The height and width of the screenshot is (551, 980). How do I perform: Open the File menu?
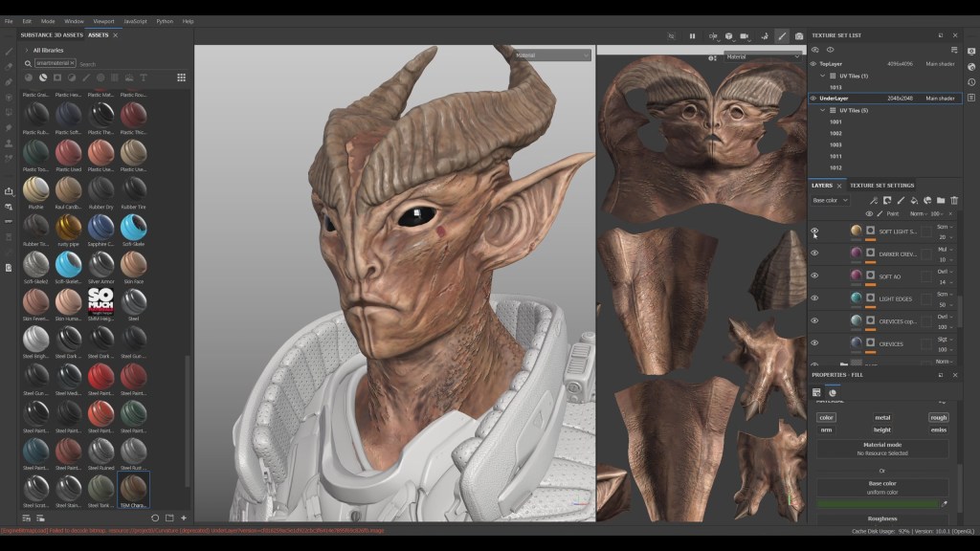9,21
